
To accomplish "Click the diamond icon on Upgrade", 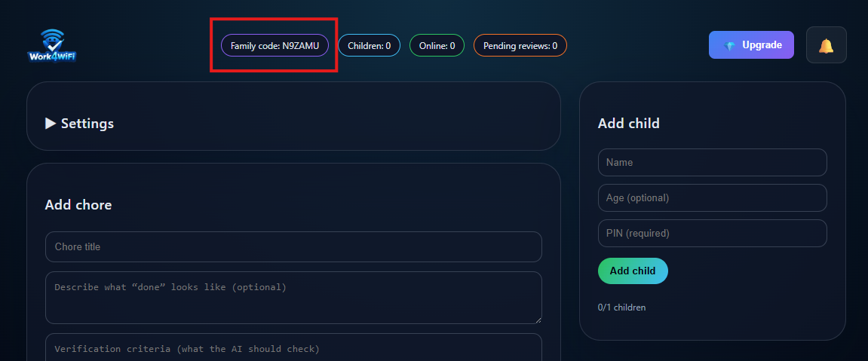I will pos(729,45).
